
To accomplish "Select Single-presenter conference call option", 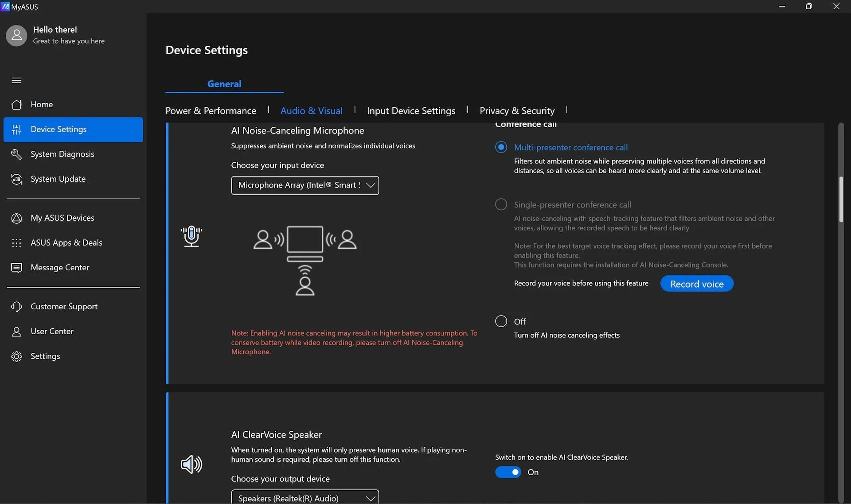I will coord(501,204).
